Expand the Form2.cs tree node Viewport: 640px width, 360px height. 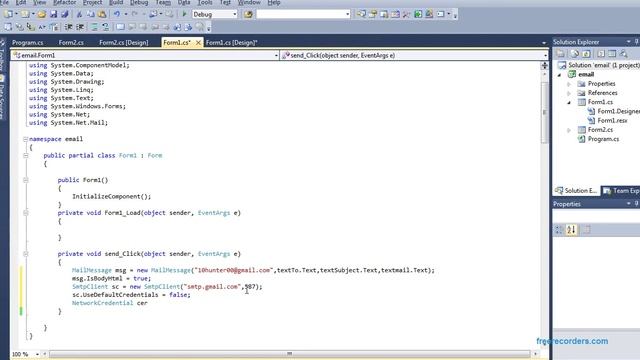569,130
